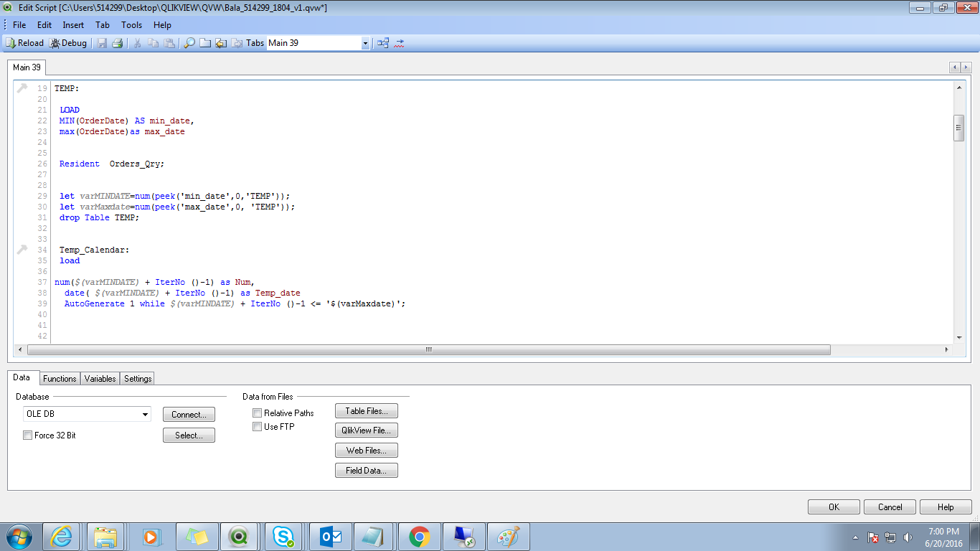Viewport: 980px width, 551px height.
Task: Click horizontal scrollbar left arrow
Action: pos(20,350)
